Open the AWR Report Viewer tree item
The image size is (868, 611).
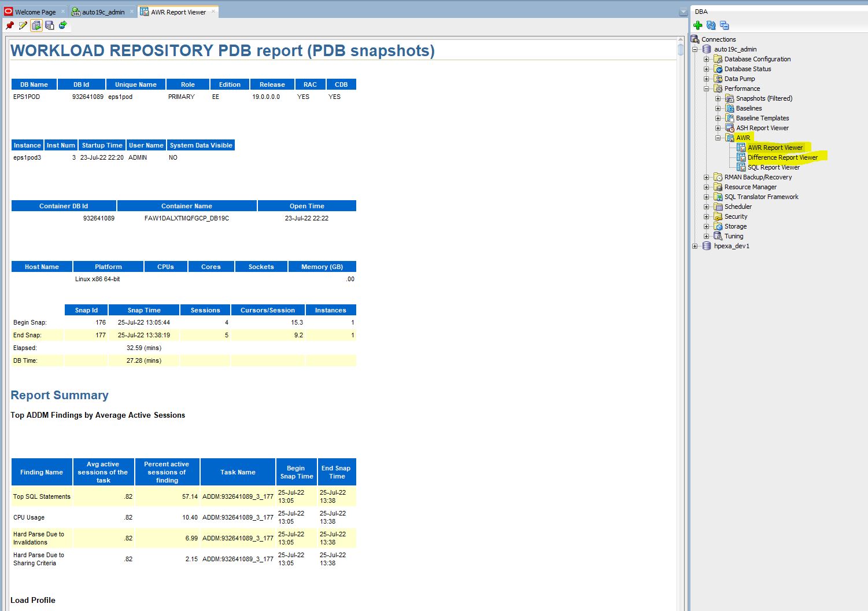tap(775, 148)
